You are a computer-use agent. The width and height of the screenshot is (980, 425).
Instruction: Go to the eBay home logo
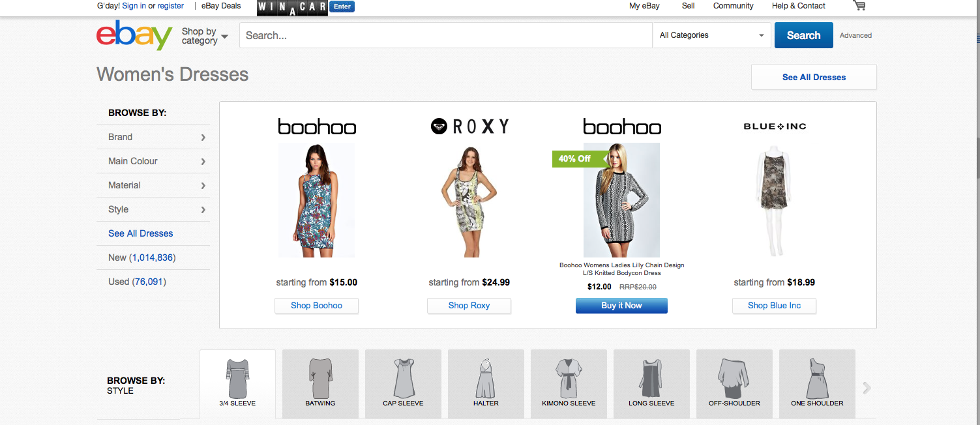click(134, 35)
